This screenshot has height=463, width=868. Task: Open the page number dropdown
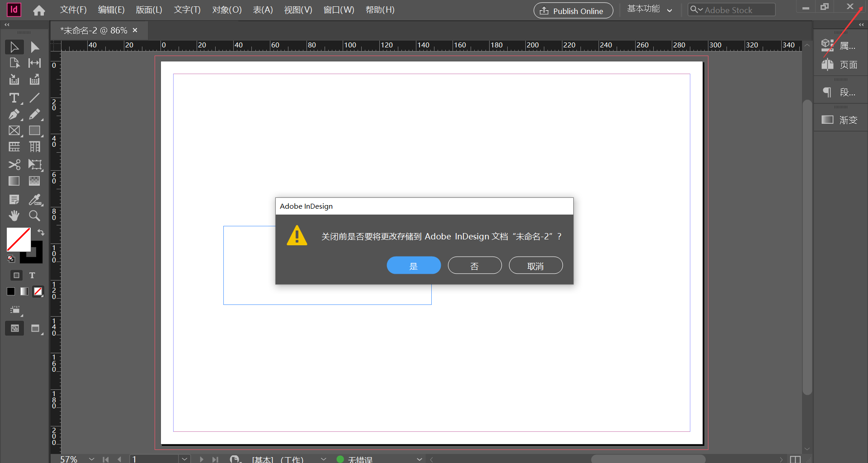pos(184,459)
